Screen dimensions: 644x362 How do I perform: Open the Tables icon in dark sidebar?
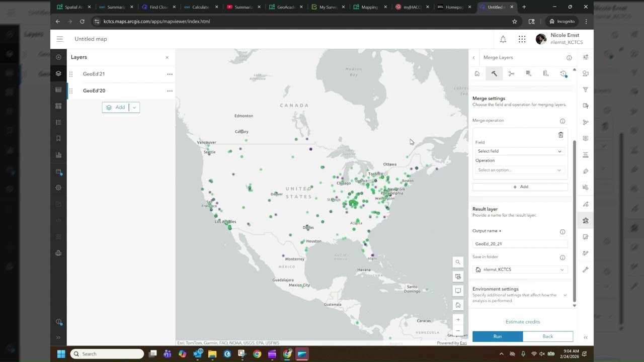click(x=58, y=90)
